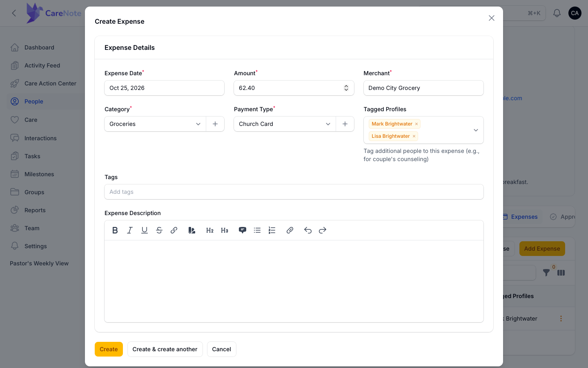The height and width of the screenshot is (368, 588).
Task: Attach a file with the paperclip icon
Action: [290, 230]
